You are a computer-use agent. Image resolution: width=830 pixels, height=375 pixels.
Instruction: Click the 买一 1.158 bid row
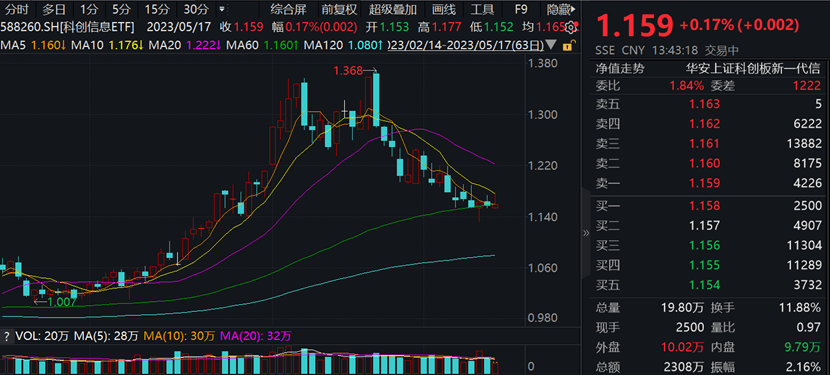[x=709, y=206]
